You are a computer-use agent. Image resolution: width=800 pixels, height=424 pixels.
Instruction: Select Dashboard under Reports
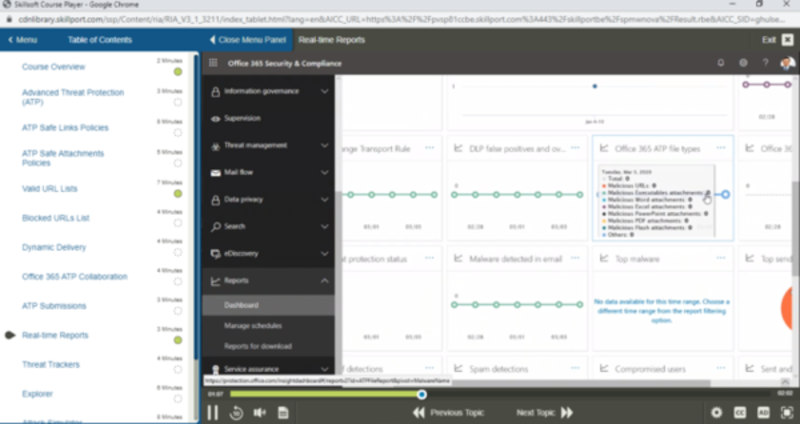(x=268, y=305)
